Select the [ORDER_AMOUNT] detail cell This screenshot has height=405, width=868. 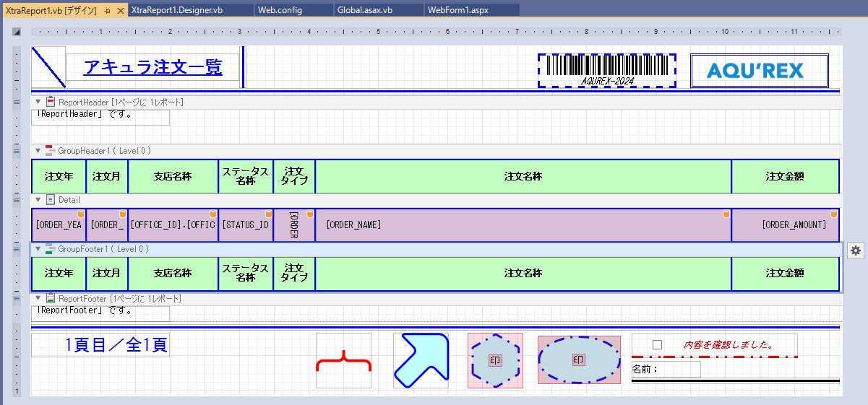[x=785, y=225]
